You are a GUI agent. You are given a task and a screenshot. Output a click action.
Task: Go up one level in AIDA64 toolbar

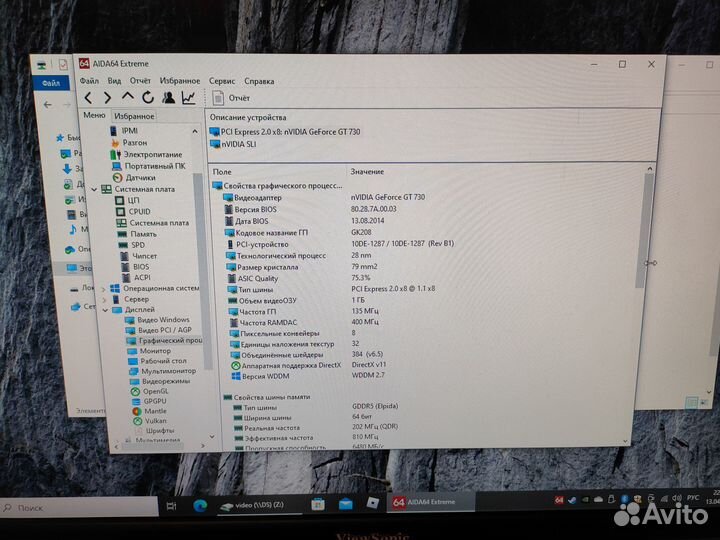click(x=128, y=97)
